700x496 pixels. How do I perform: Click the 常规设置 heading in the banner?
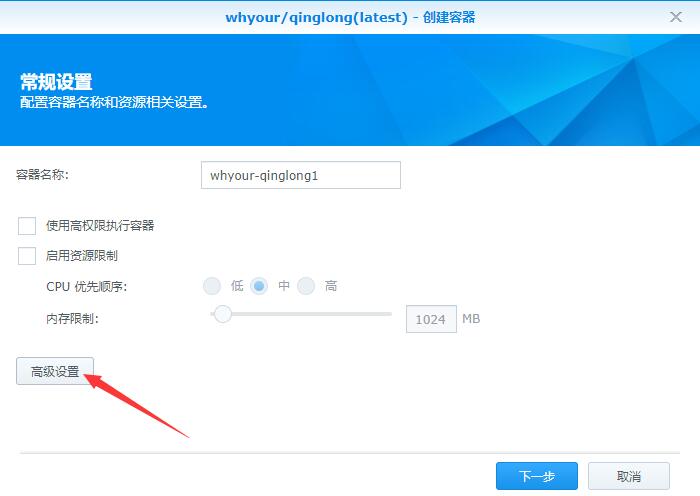[x=56, y=82]
